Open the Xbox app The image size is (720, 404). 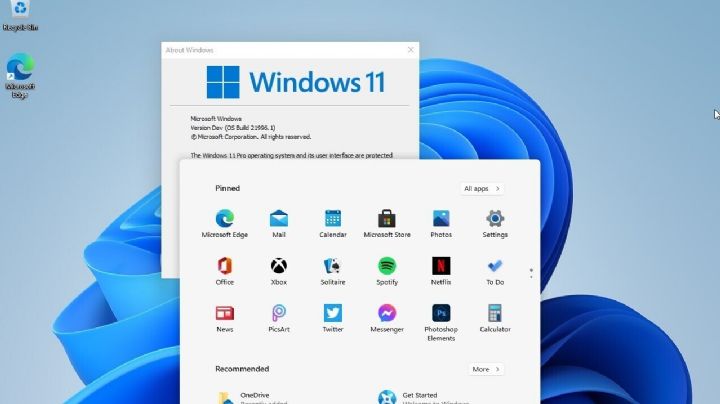[279, 271]
